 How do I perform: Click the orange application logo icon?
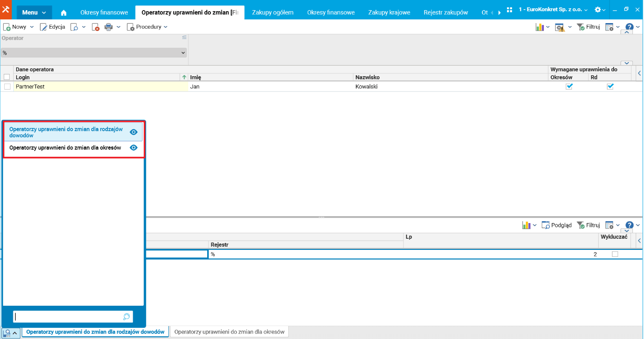(6, 10)
